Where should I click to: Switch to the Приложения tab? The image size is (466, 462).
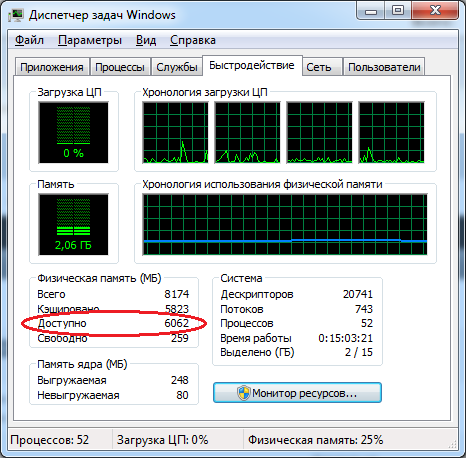pyautogui.click(x=52, y=67)
